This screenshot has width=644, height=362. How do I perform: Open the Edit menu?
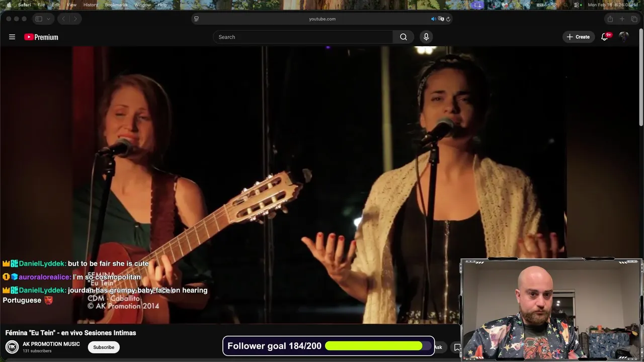coord(56,5)
